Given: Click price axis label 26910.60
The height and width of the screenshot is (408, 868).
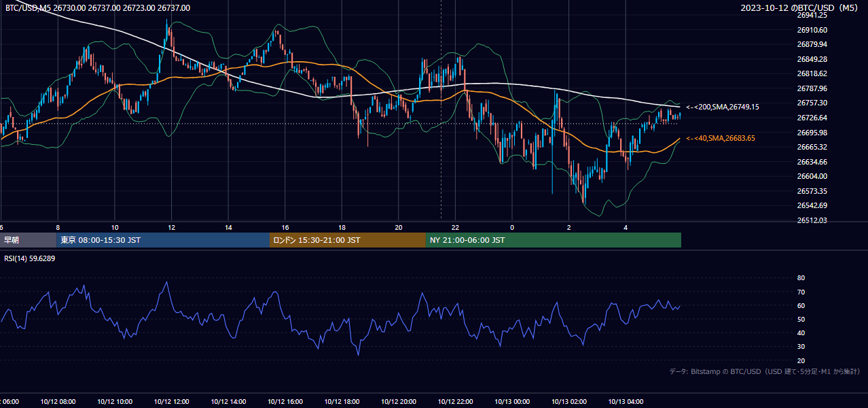Looking at the screenshot, I should click(x=812, y=30).
